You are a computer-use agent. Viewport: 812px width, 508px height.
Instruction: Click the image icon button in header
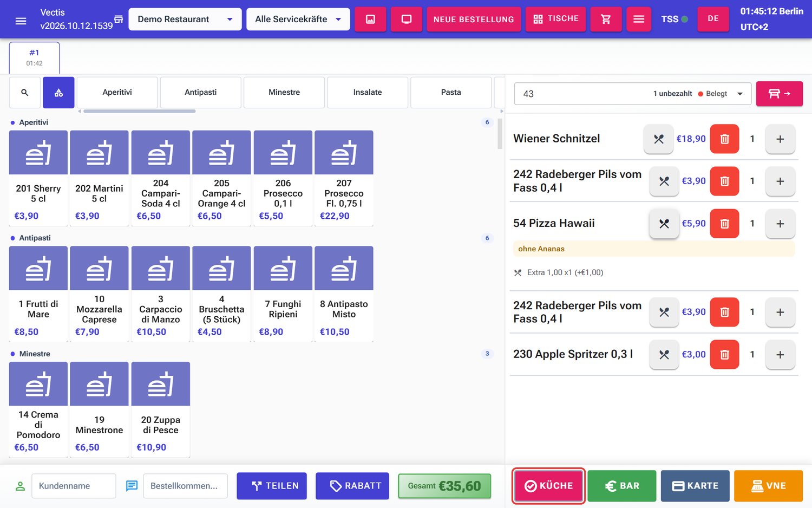[x=370, y=19]
